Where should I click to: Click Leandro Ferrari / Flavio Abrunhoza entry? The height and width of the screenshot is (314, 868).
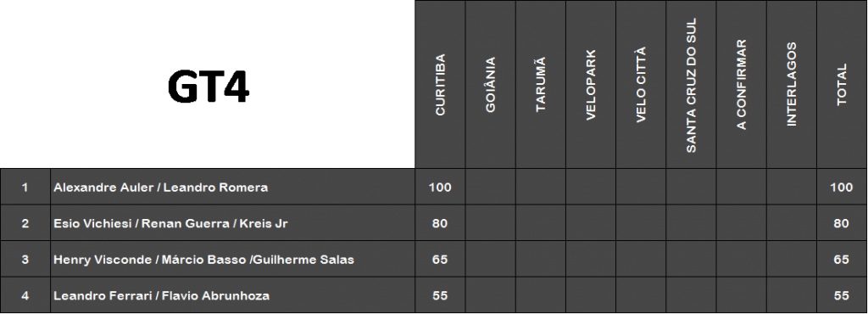161,295
